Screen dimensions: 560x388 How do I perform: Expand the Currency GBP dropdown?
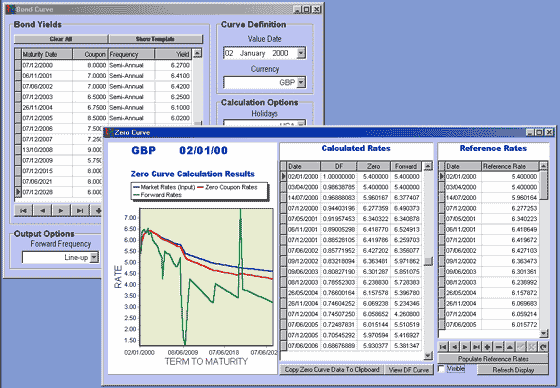coord(301,83)
